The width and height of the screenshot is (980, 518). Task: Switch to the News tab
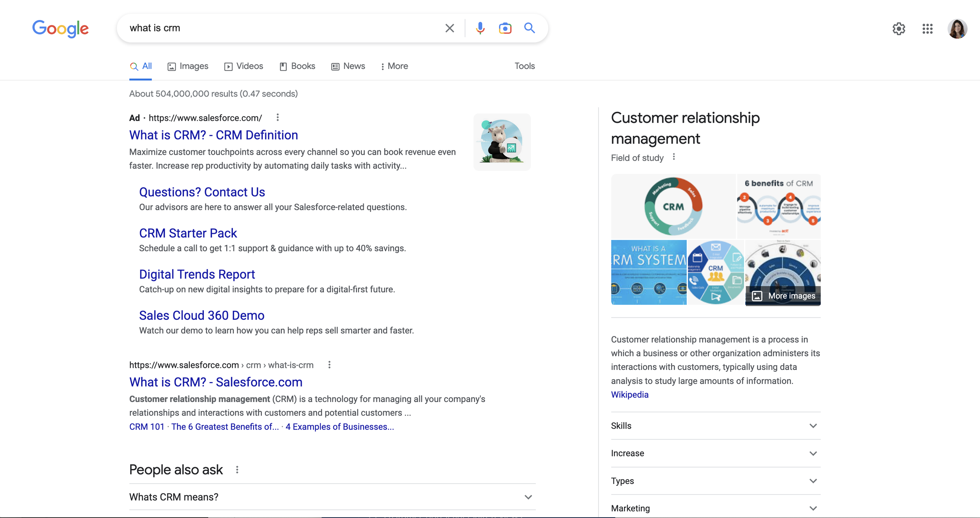click(348, 66)
